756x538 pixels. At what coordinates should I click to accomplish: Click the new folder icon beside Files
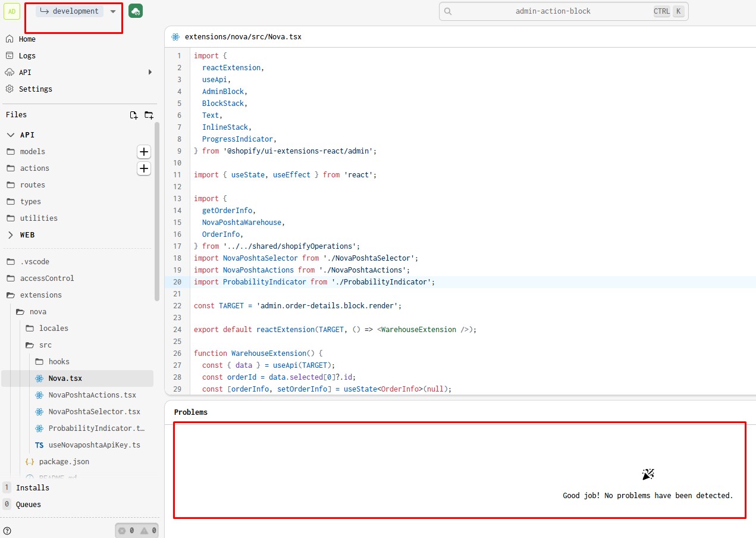point(148,114)
